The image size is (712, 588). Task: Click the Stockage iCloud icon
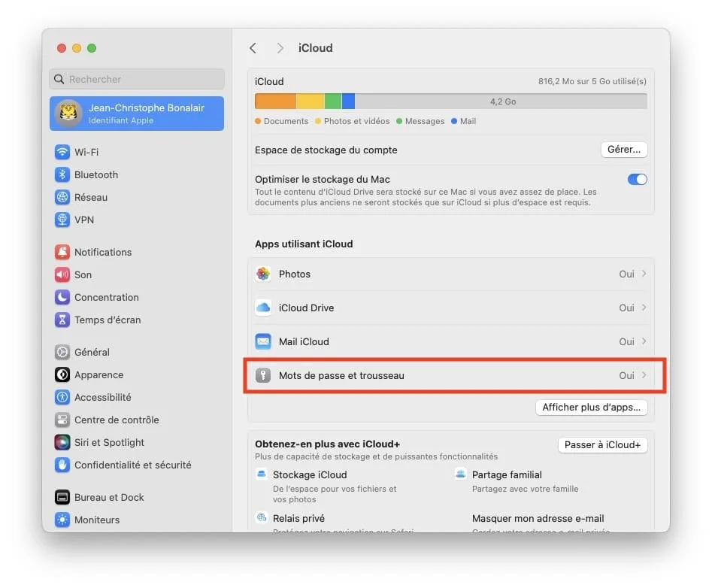click(x=262, y=474)
